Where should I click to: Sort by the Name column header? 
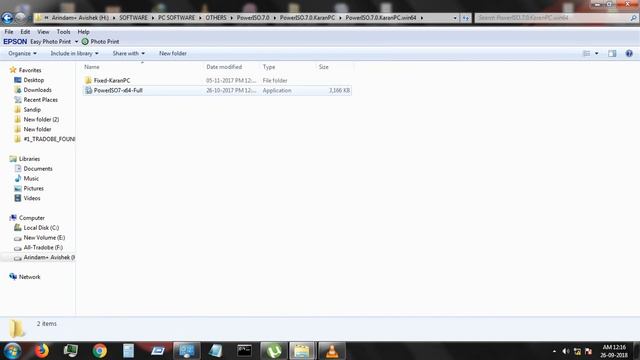click(92, 67)
